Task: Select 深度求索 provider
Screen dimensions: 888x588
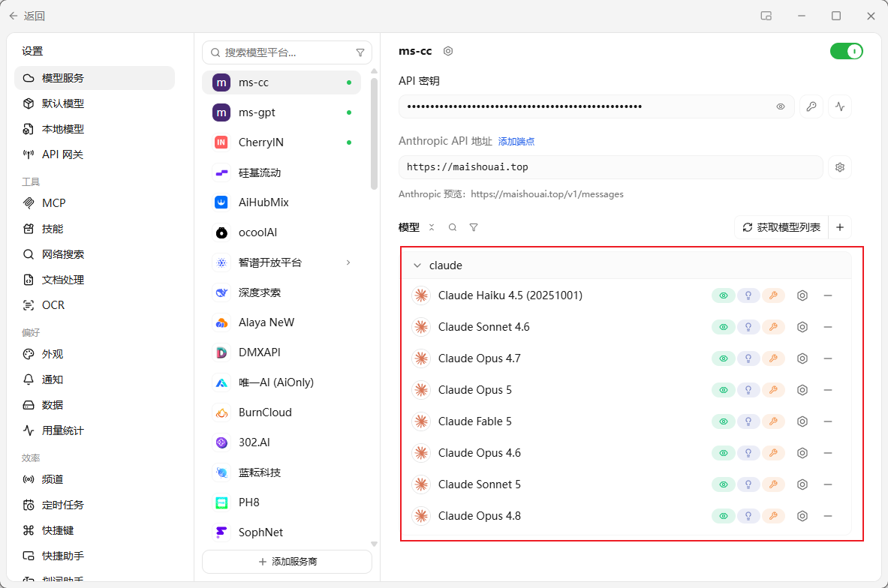Action: coord(281,292)
